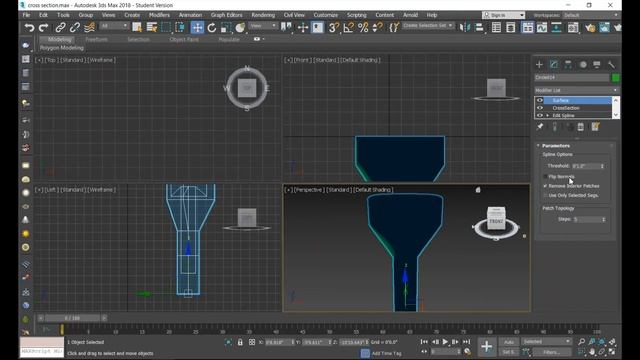
Task: Open the Utilities wrench panel tab
Action: tap(611, 64)
